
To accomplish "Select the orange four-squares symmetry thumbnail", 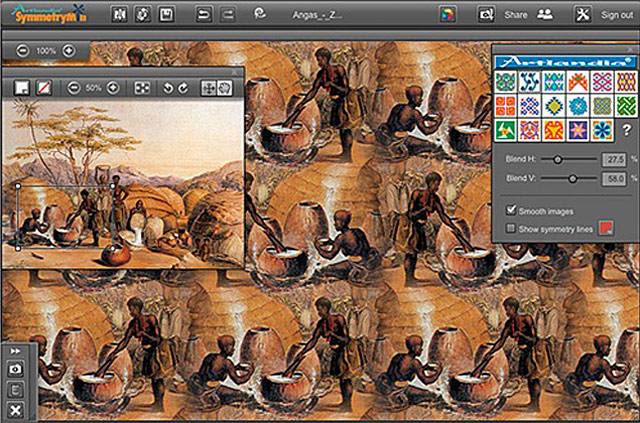I will 505,106.
